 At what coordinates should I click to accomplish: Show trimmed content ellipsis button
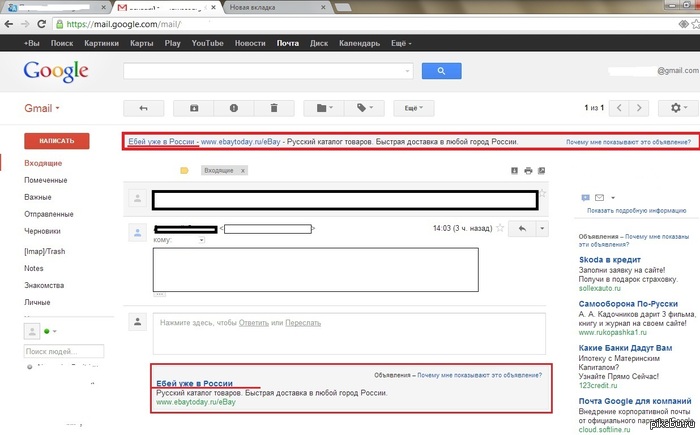click(159, 294)
